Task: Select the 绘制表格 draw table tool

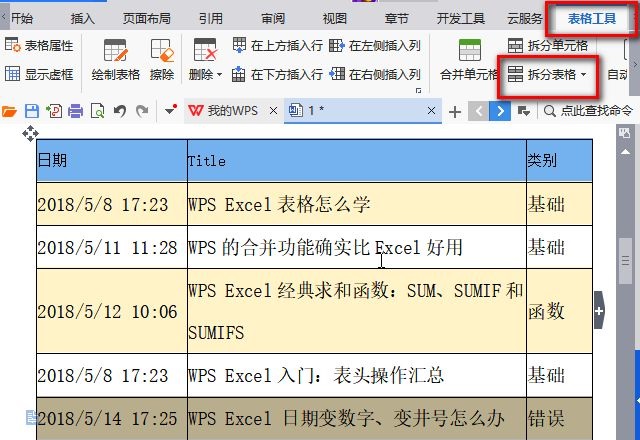Action: (x=116, y=60)
